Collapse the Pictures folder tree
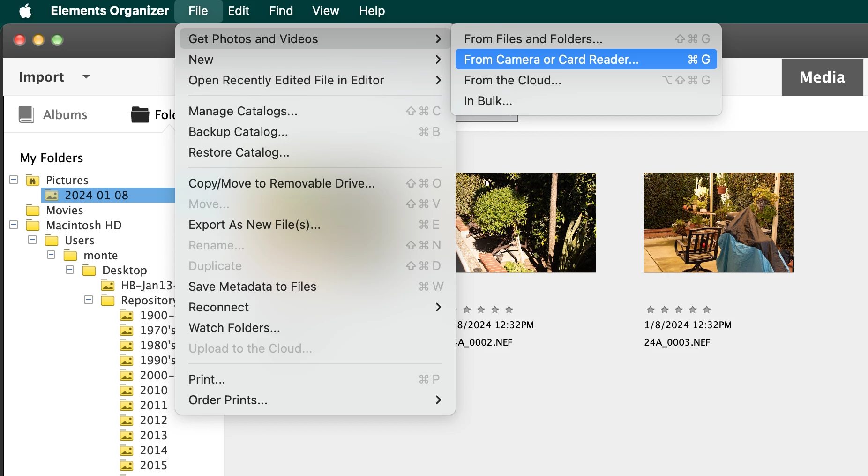868x476 pixels. click(x=14, y=180)
